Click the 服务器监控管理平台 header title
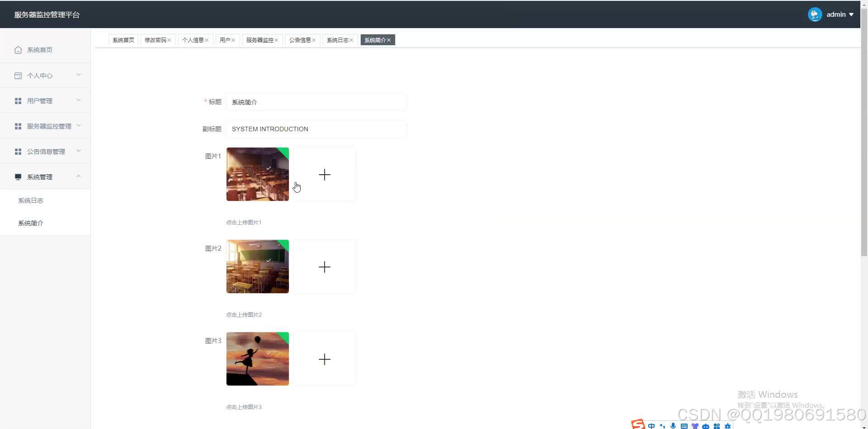The height and width of the screenshot is (429, 868). tap(47, 15)
